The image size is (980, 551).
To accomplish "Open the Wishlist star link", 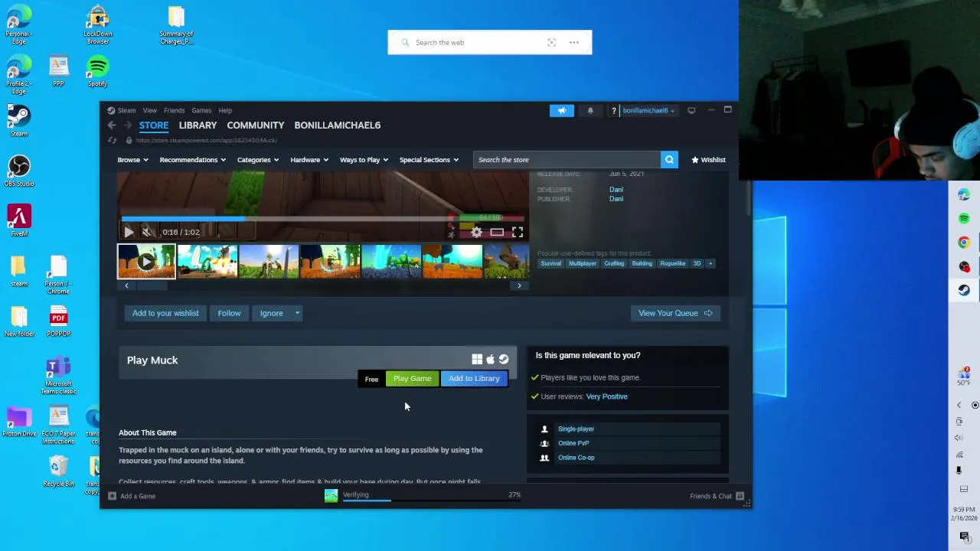I will tap(708, 160).
